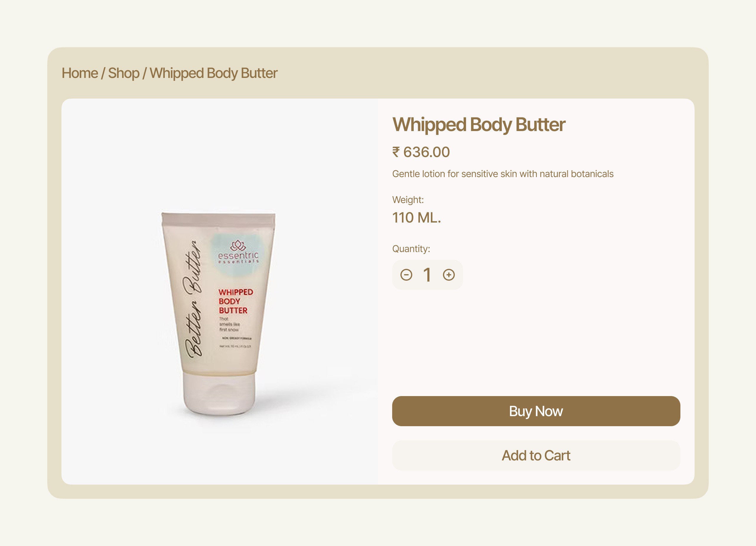
Task: Click the Buy Now button
Action: click(536, 411)
